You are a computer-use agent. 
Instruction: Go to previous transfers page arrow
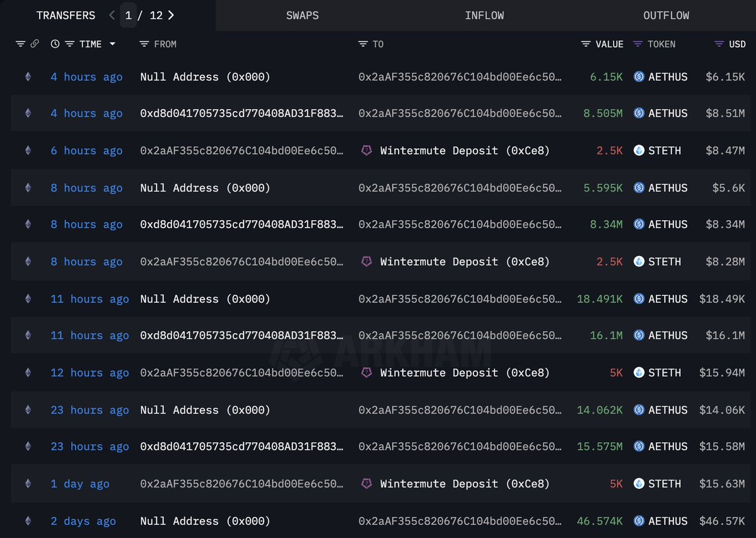click(x=112, y=15)
